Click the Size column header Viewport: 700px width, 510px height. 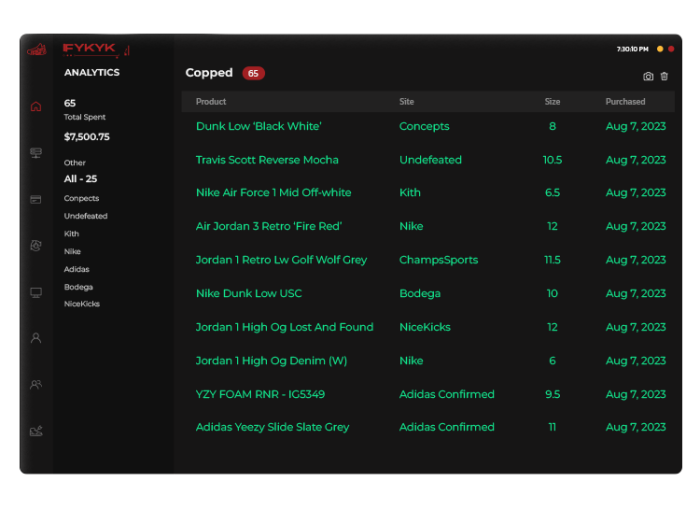point(552,102)
